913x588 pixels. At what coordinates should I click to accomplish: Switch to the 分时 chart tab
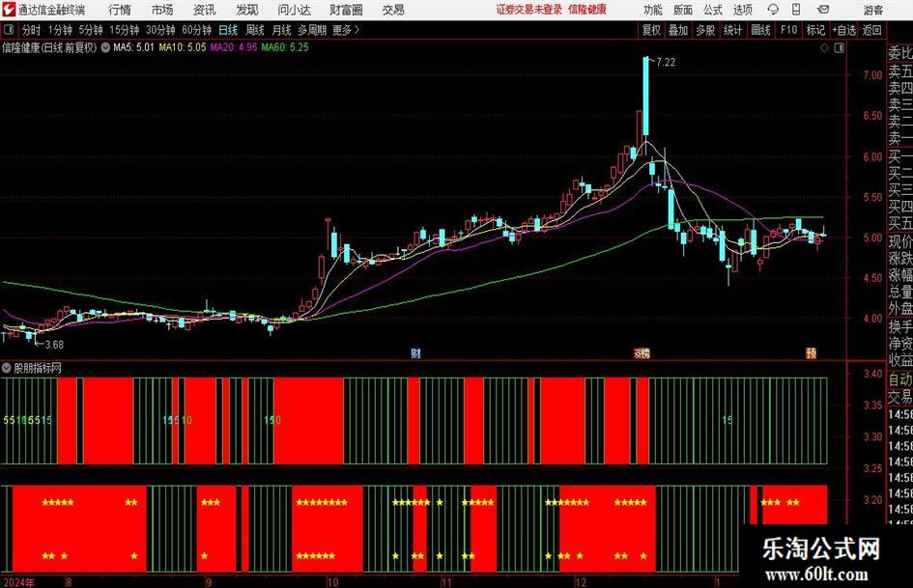tap(32, 30)
